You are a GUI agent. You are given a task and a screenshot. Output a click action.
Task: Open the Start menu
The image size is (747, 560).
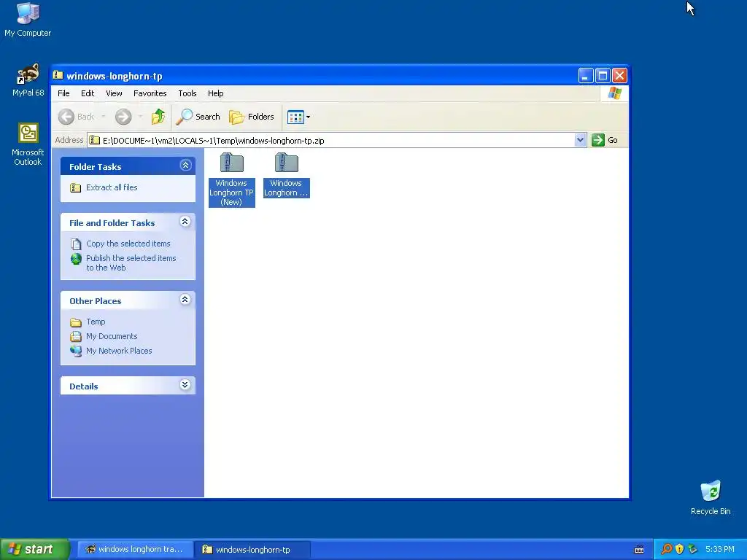[34, 550]
